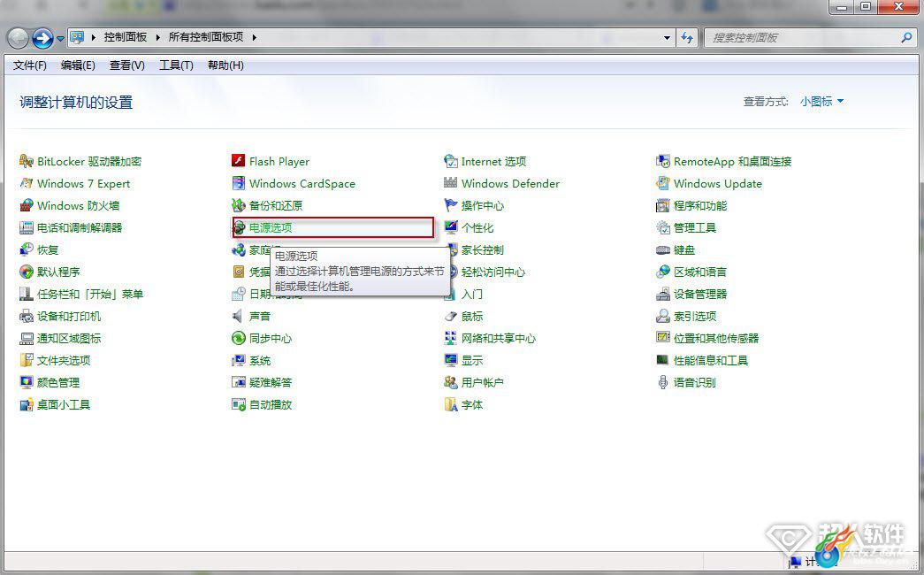Open the 区域和语言 link
Image resolution: width=924 pixels, height=575 pixels.
coord(700,272)
